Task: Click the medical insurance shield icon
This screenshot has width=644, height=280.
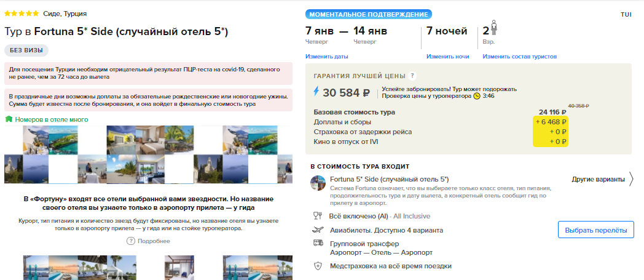Action: coord(318,266)
